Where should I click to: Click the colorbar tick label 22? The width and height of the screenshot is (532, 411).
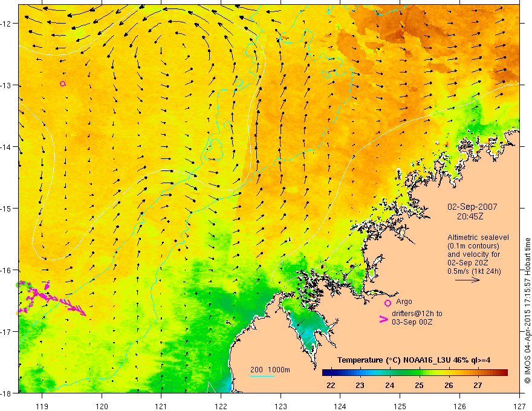tap(331, 386)
